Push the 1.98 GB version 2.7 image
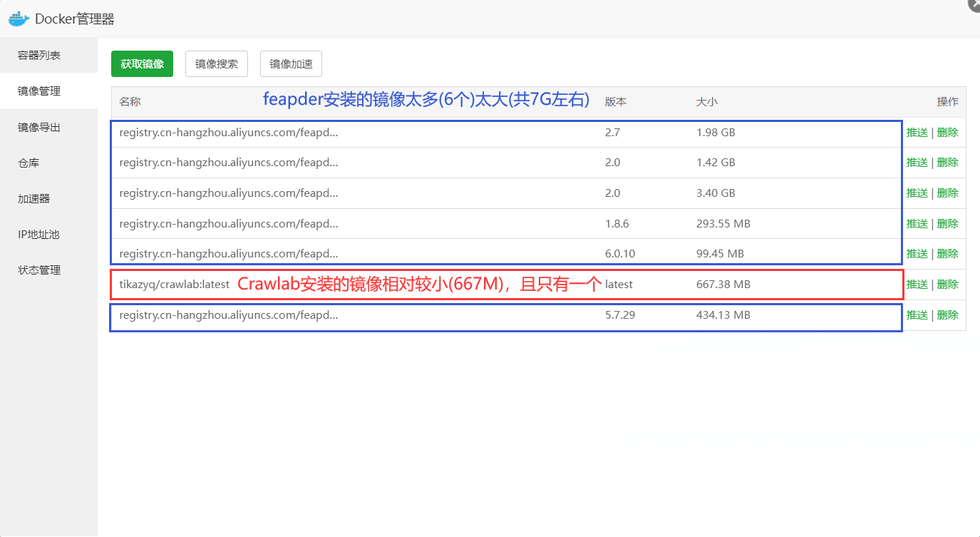980x537 pixels. [x=917, y=133]
